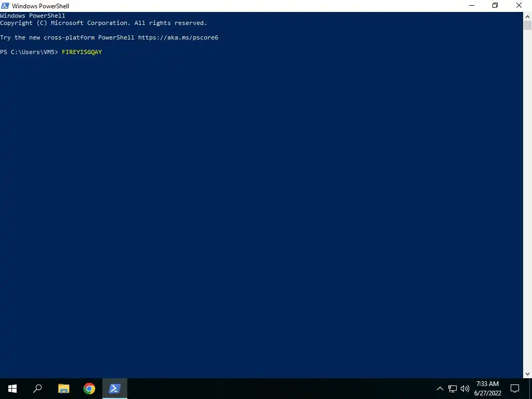532x399 pixels.
Task: Click the typed text FIREYISGQAY
Action: (x=82, y=52)
